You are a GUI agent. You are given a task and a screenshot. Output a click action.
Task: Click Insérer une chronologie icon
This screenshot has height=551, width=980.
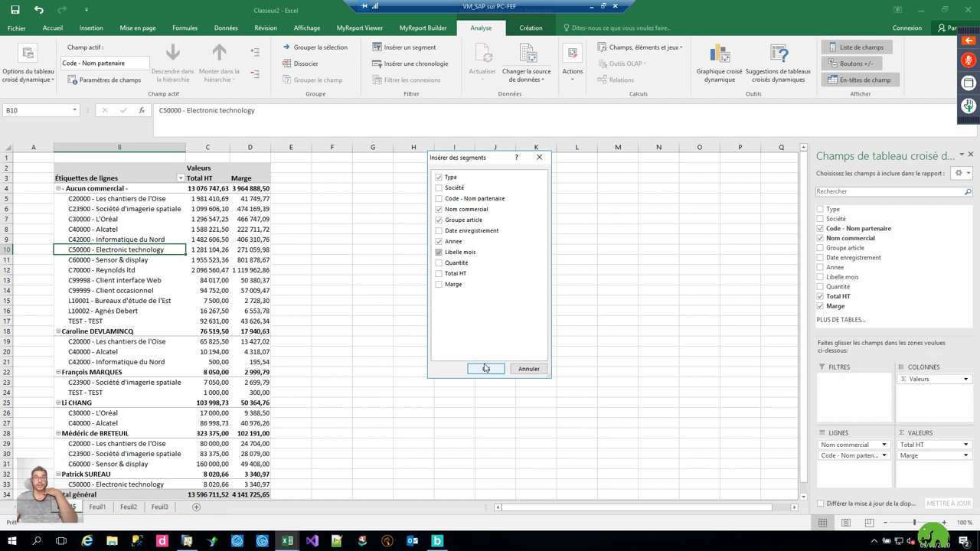[x=377, y=64]
